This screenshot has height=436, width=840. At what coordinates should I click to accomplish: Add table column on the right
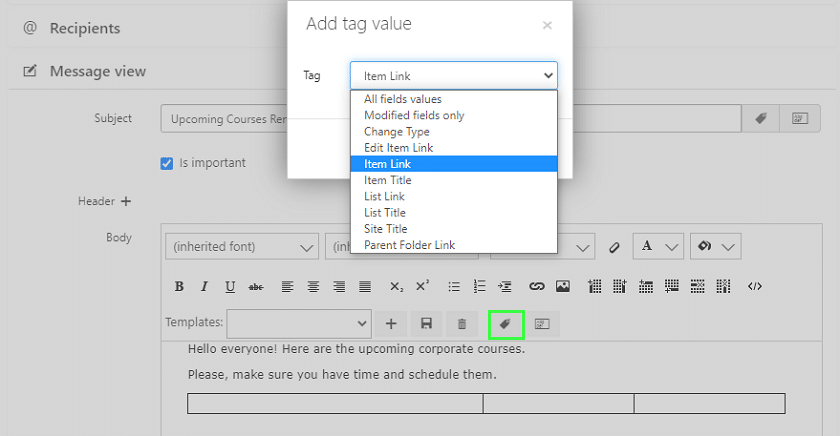pos(620,287)
